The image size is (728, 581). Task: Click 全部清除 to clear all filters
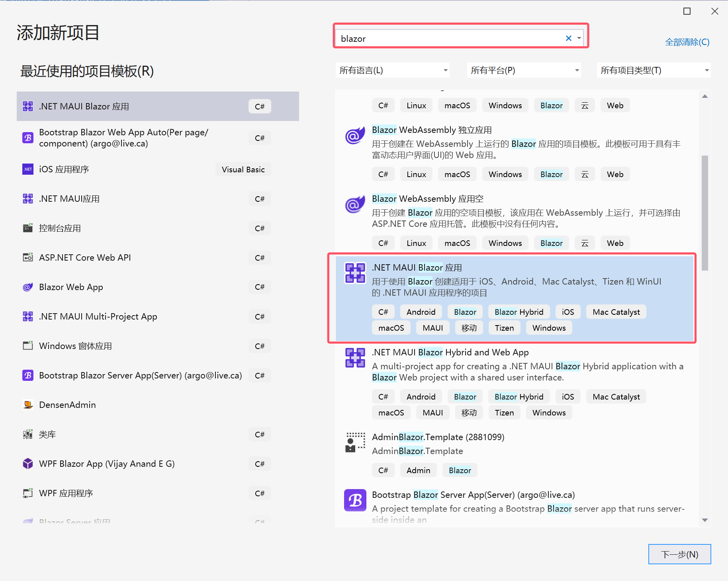point(687,42)
